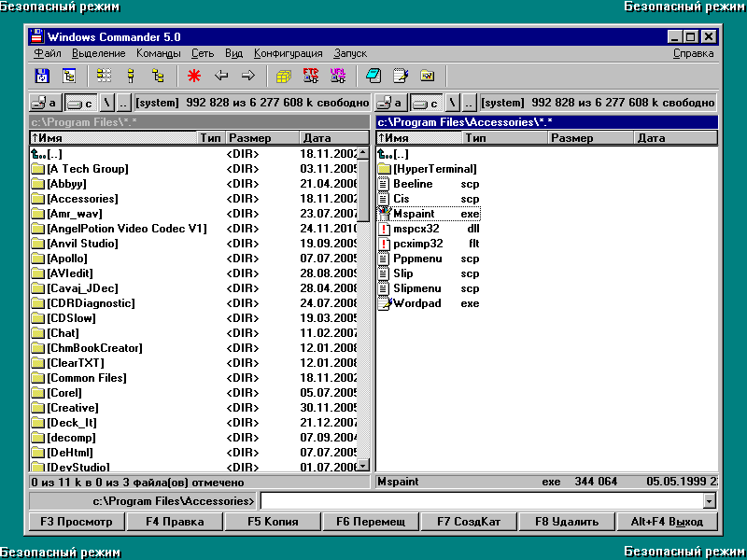Image resolution: width=747 pixels, height=560 pixels.
Task: Click the last folder toolbar icon
Action: point(428,76)
